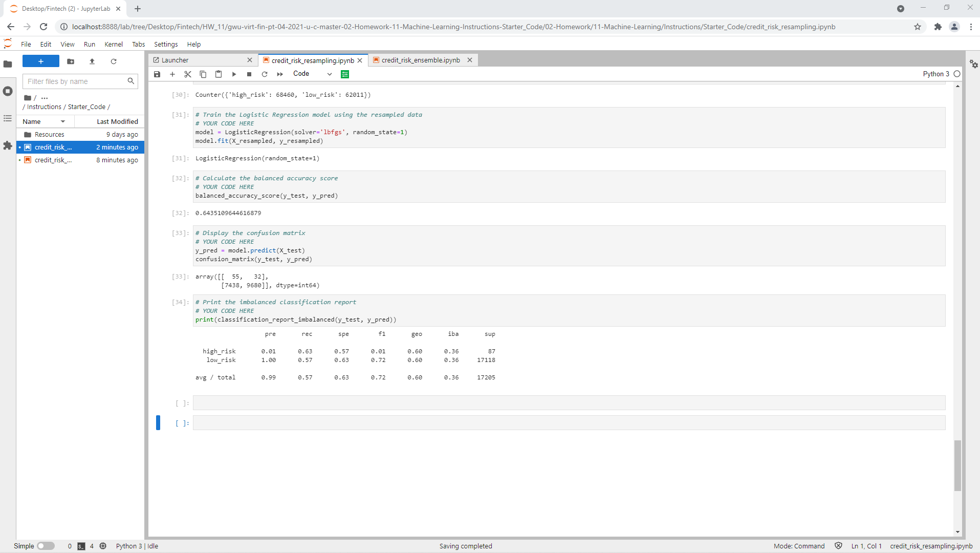Open the Tabs menu

138,45
